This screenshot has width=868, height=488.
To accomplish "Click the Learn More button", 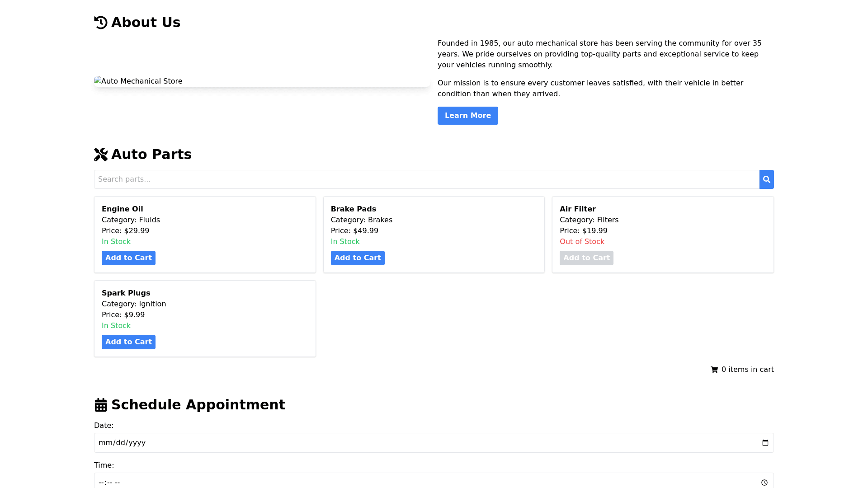I will tap(467, 116).
